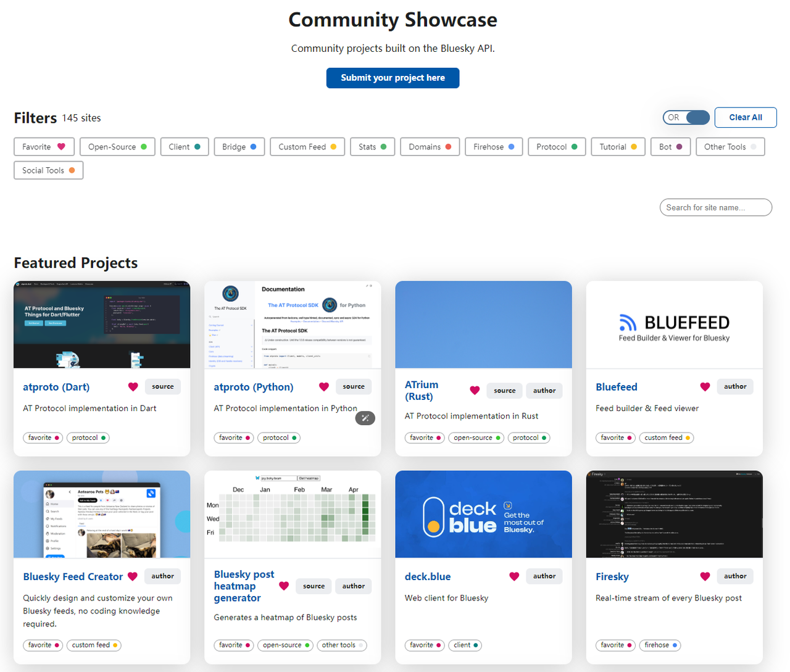Click heart icon next to Bluesky Feed Creator

[x=133, y=576]
